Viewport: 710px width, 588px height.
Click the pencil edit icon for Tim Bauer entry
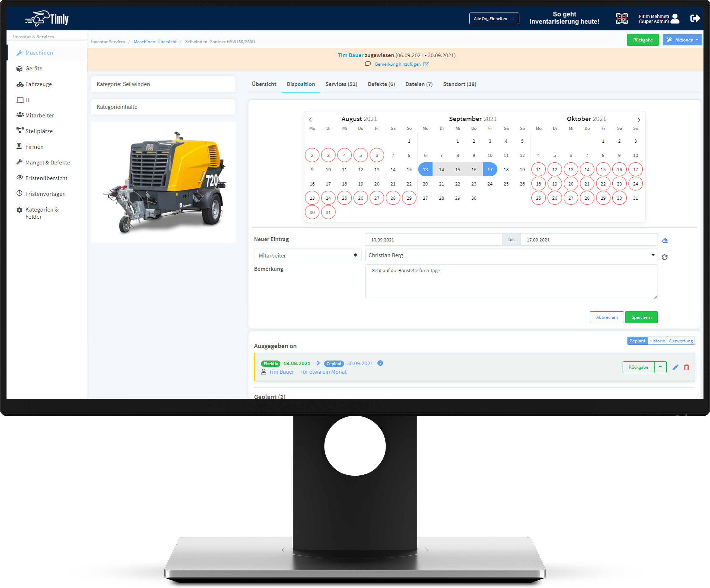[675, 367]
